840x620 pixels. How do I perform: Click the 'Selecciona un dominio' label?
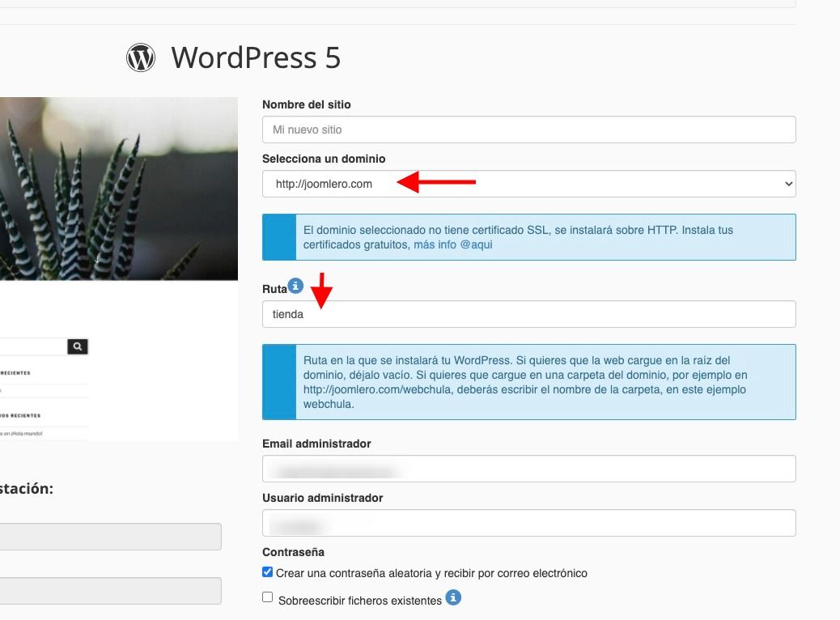point(324,159)
